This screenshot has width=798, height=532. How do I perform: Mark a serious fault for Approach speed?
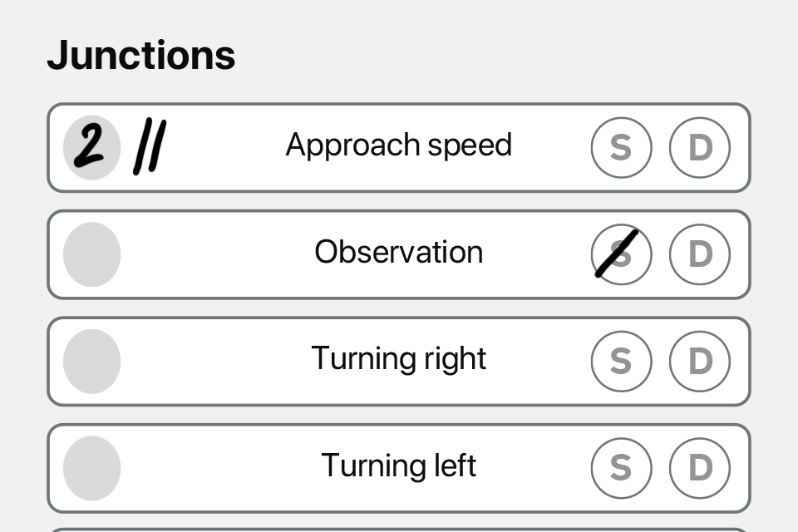pyautogui.click(x=622, y=147)
